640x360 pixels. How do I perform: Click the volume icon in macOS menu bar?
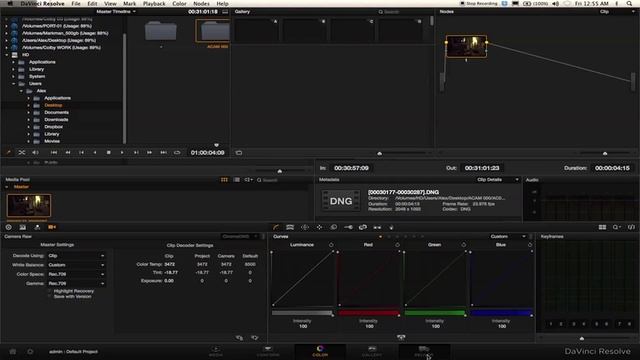pyautogui.click(x=556, y=3)
